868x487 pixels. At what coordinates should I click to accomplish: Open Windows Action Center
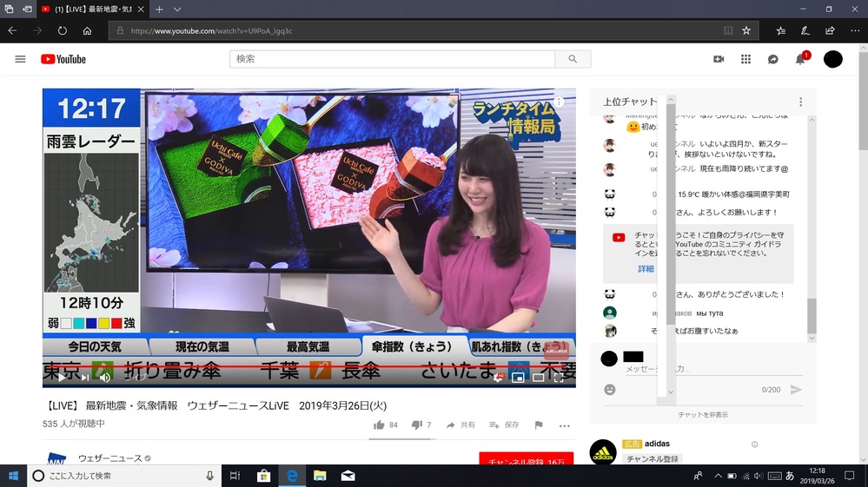pos(849,476)
